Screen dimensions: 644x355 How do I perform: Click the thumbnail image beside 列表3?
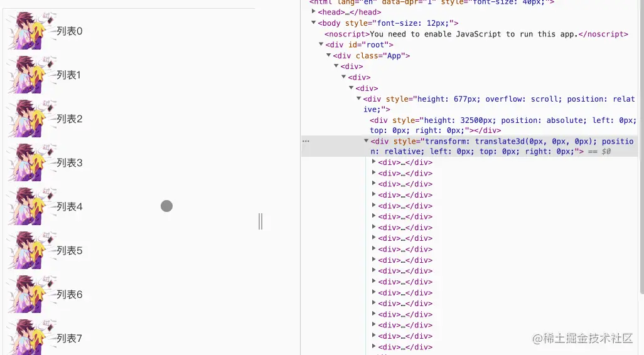(32, 162)
